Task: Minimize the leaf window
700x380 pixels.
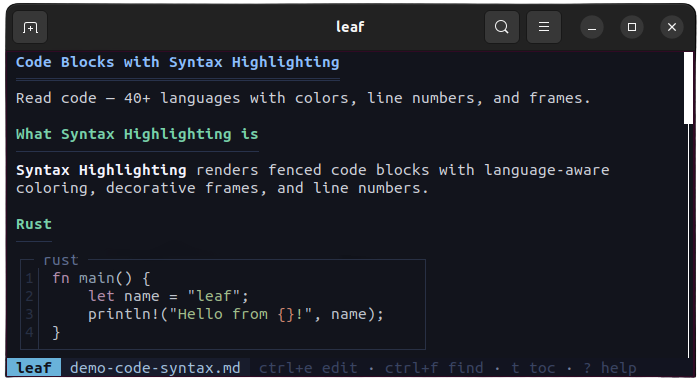Action: (x=592, y=27)
